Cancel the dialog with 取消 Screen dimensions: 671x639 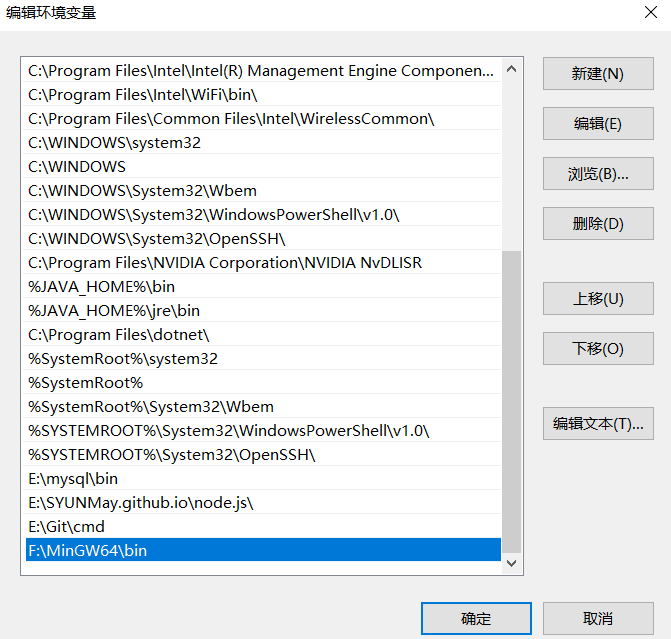click(x=598, y=618)
